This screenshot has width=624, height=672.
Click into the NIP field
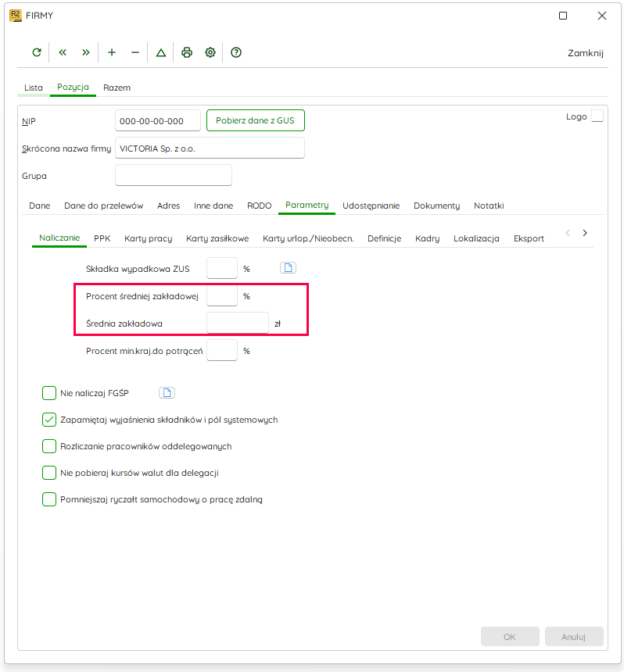(x=158, y=120)
